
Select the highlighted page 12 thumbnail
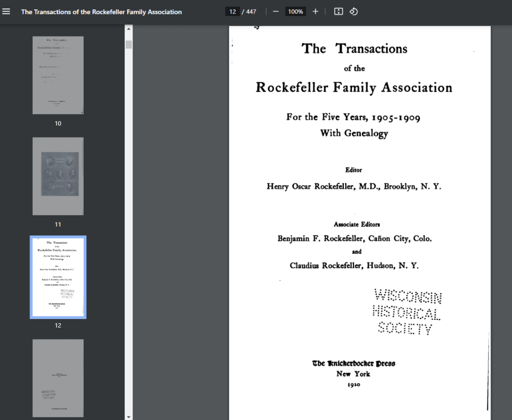point(58,277)
